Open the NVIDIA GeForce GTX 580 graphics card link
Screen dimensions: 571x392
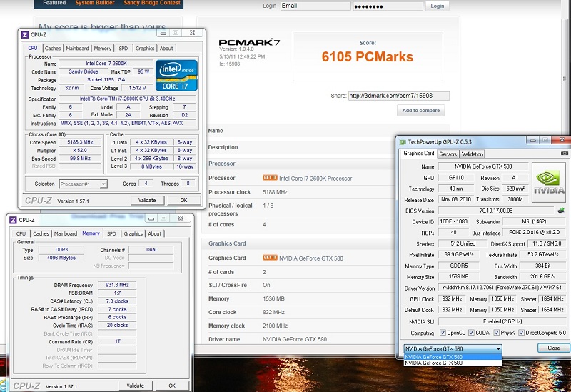pyautogui.click(x=311, y=258)
